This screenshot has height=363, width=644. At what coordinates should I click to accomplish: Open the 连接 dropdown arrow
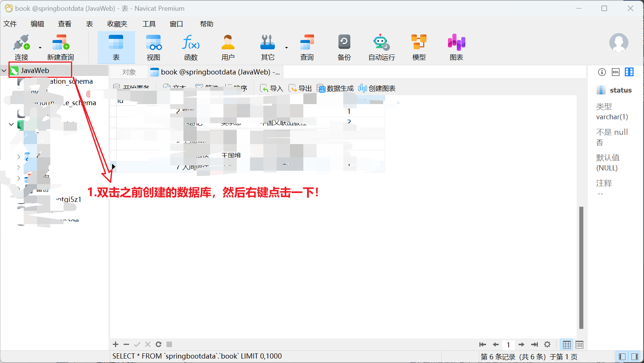(40, 48)
